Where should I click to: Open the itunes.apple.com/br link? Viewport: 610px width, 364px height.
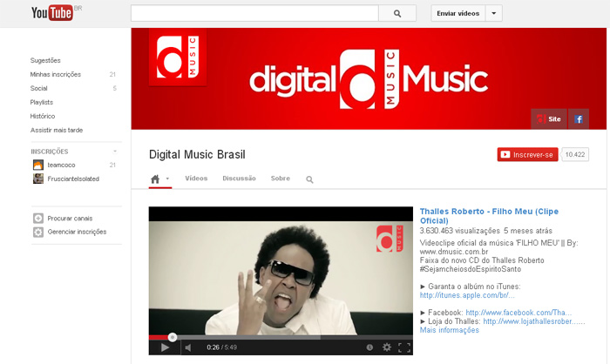(467, 295)
